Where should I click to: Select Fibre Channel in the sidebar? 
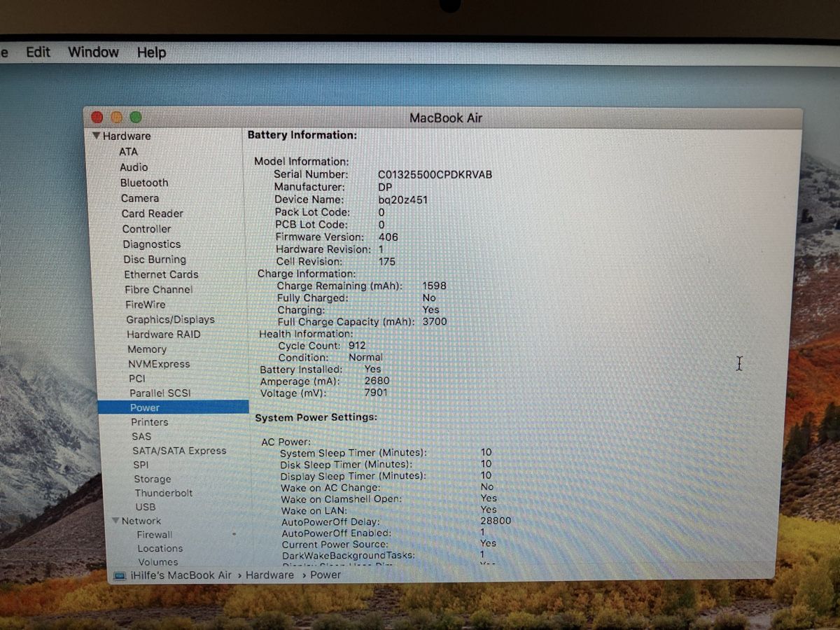[158, 289]
